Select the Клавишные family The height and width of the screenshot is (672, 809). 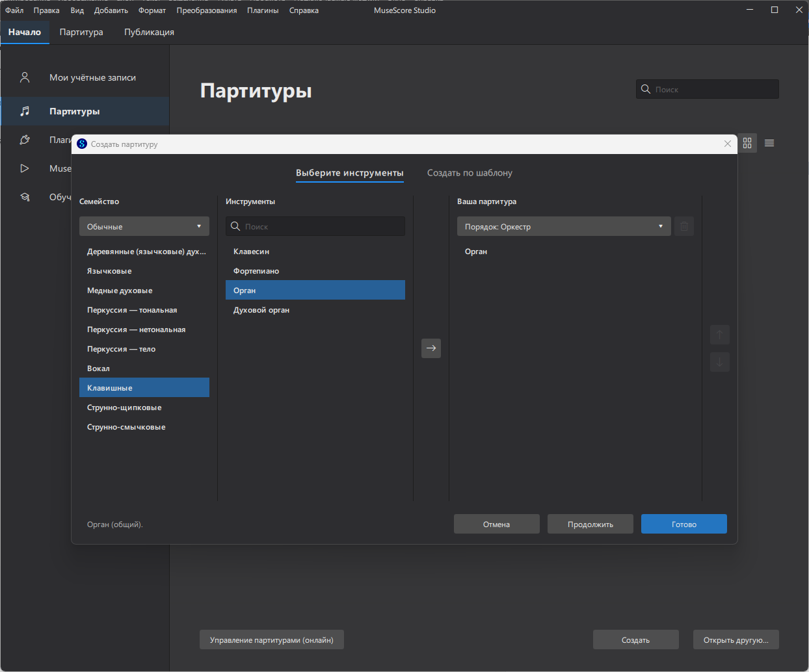144,387
